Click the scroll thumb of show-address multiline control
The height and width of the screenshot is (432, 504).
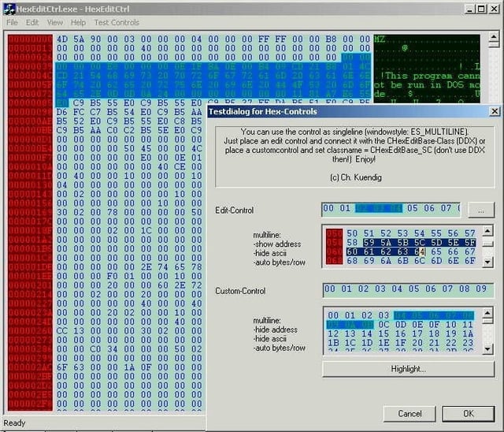tap(487, 244)
